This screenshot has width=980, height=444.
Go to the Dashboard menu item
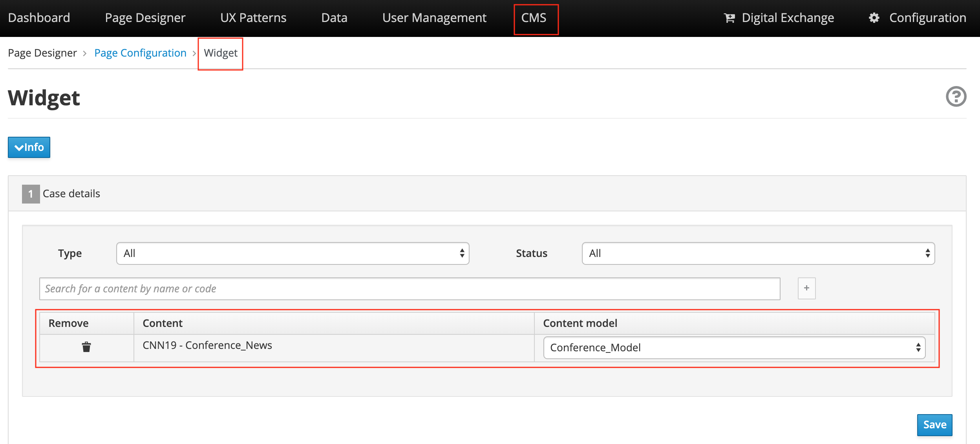tap(39, 18)
